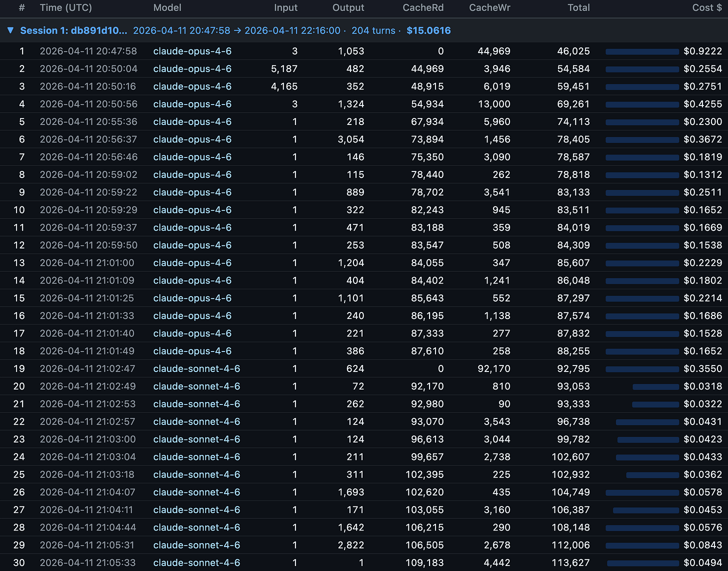The image size is (728, 571).
Task: Collapse the Session 1 disclosure triangle
Action: (x=10, y=30)
